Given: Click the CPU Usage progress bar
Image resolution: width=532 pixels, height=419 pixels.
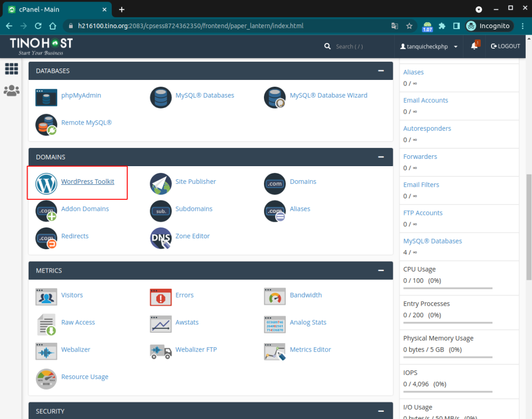Looking at the screenshot, I should coord(447,288).
